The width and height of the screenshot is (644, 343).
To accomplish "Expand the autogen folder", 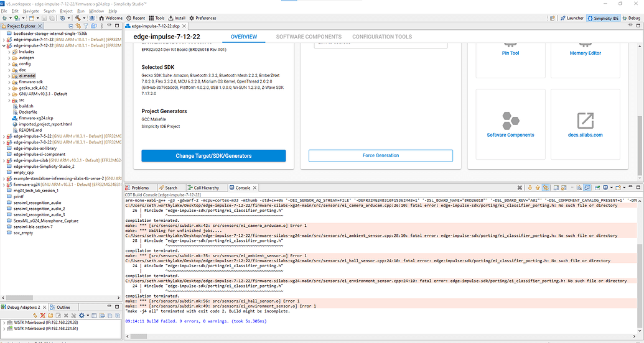I will (x=9, y=58).
